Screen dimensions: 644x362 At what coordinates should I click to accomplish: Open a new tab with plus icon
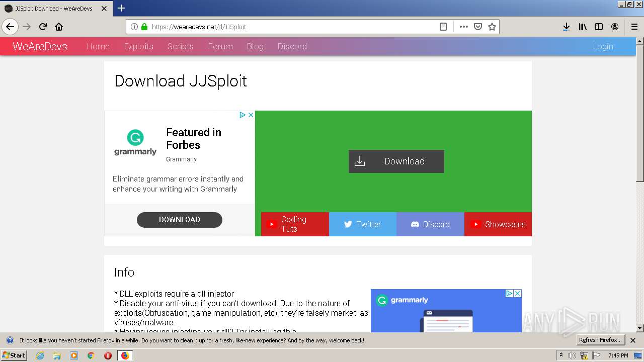(x=121, y=8)
